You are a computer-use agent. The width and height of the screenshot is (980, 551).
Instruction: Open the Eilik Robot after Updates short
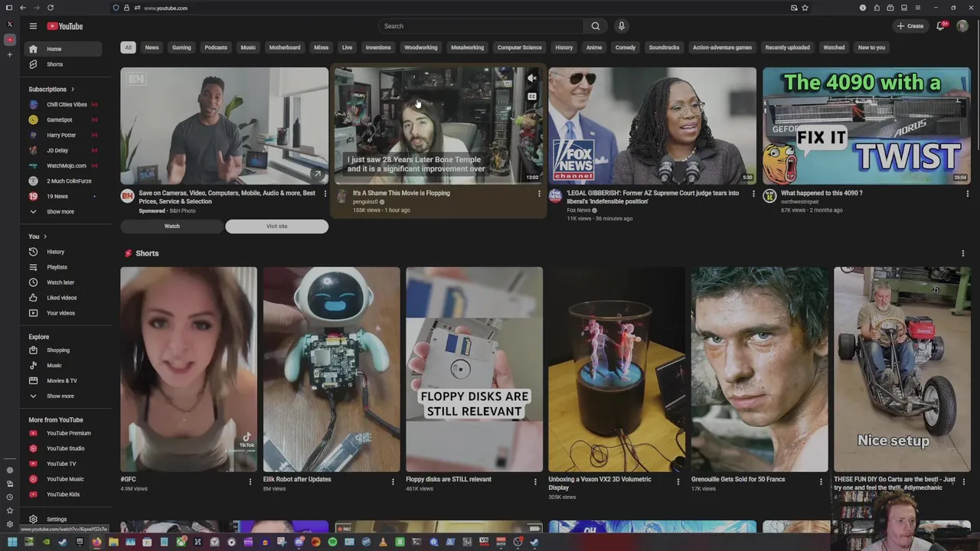click(x=332, y=369)
